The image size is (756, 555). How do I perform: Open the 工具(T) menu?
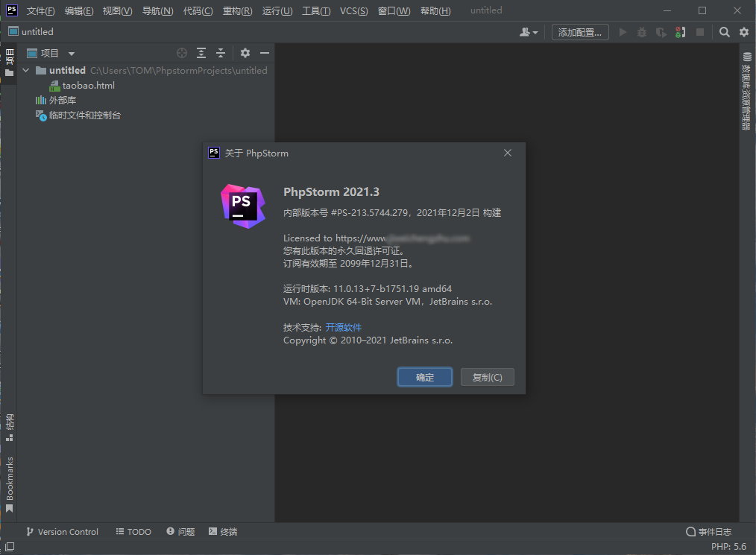pos(316,10)
